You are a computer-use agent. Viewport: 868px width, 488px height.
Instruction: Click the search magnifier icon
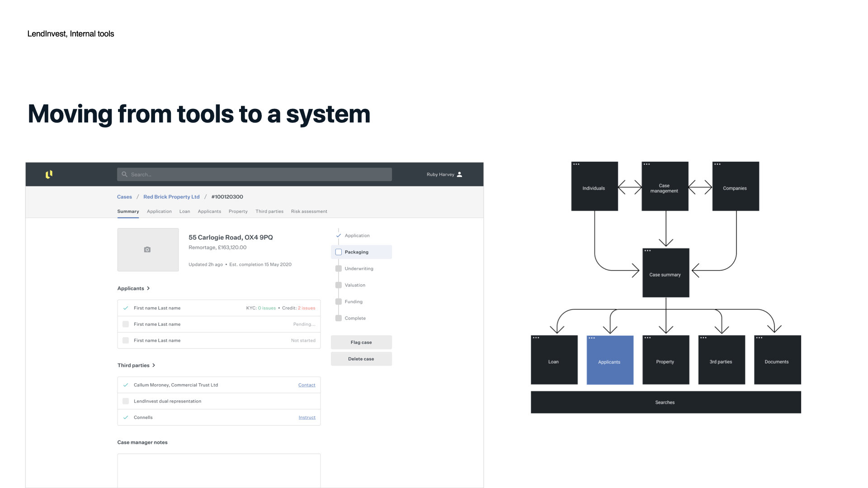[124, 174]
